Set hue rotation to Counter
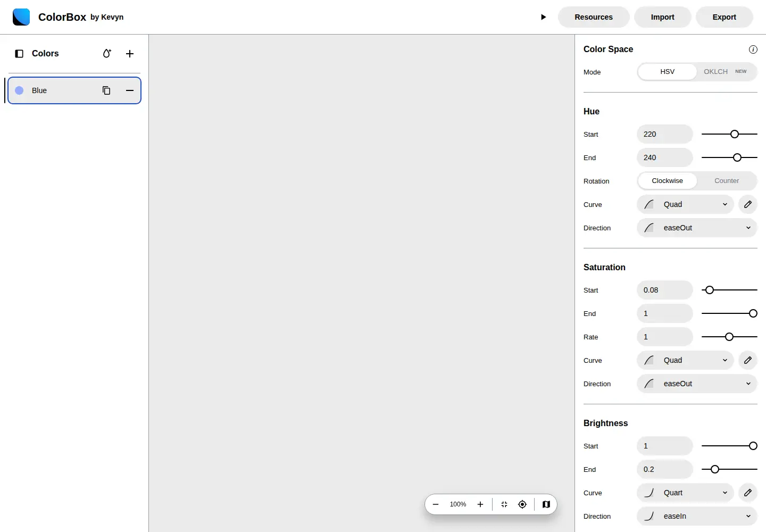The image size is (766, 532). tap(727, 181)
